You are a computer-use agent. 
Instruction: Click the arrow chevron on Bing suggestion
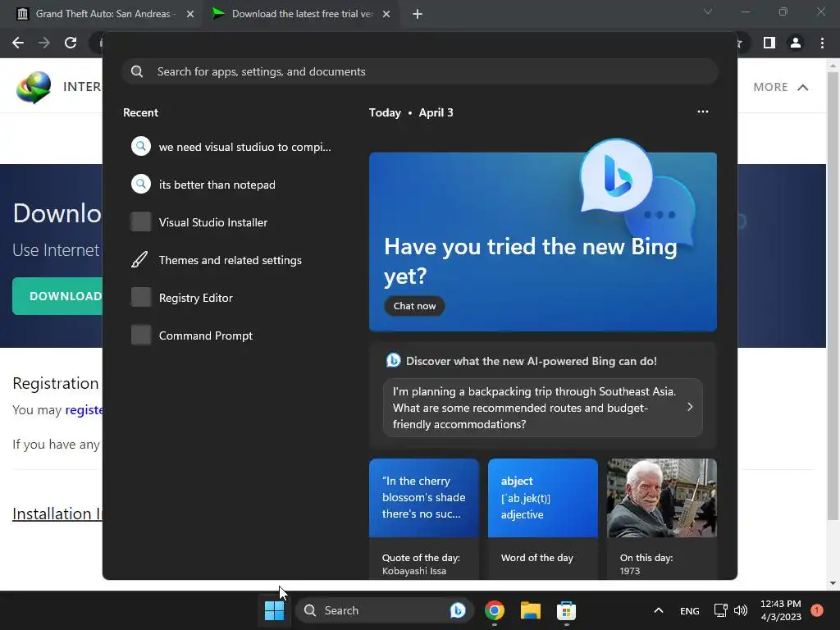[x=689, y=407]
